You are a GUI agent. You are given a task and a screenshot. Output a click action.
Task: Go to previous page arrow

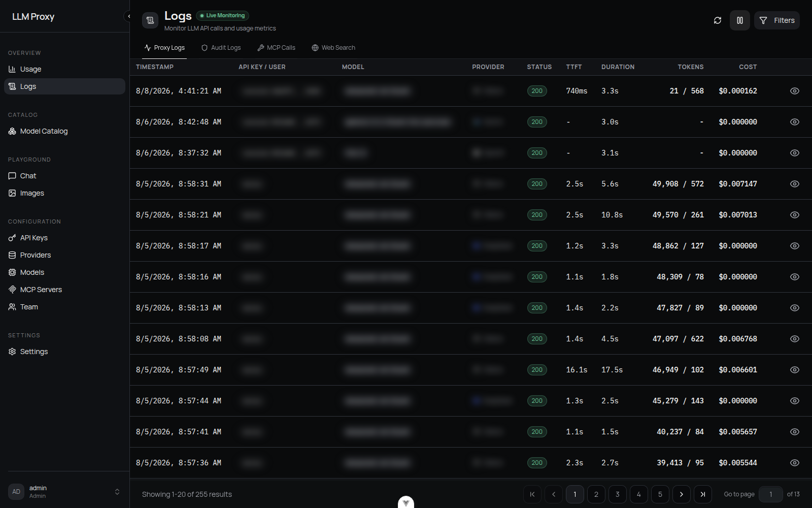[x=554, y=494]
